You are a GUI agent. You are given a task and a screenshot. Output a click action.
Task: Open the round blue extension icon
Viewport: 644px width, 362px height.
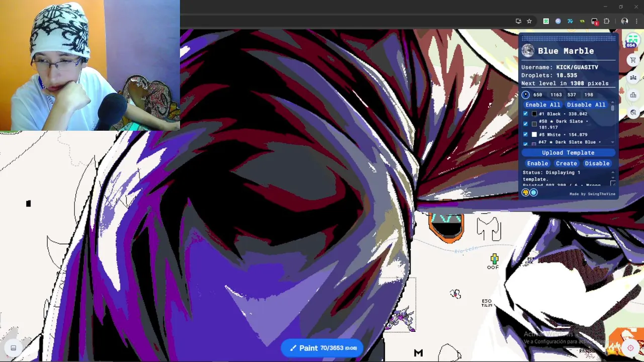point(558,21)
